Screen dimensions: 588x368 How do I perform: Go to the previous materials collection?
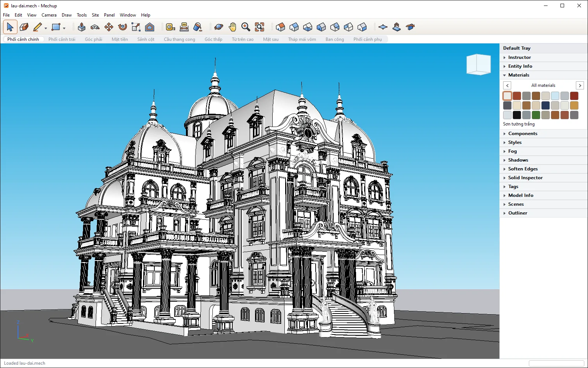pyautogui.click(x=507, y=85)
